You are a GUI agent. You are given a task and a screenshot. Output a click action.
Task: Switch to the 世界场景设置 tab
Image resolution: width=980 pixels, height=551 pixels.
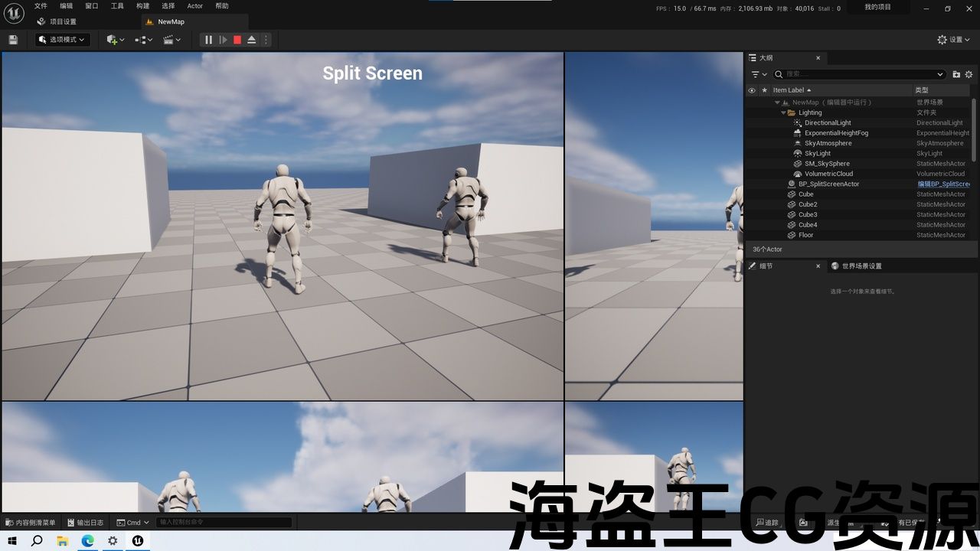861,266
